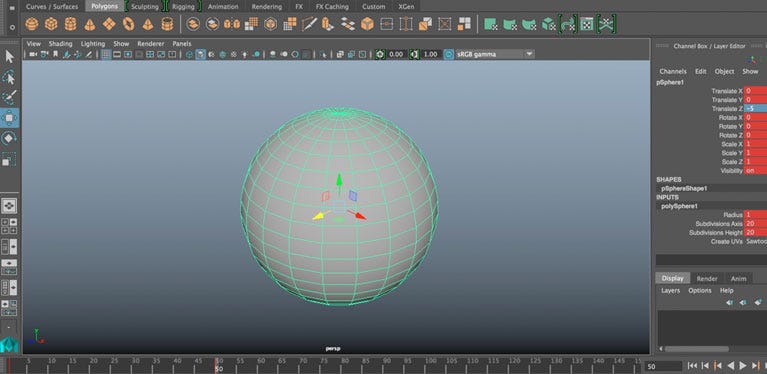Click the Select Camera icon in panel toolbar
This screenshot has width=767, height=374.
pos(33,54)
